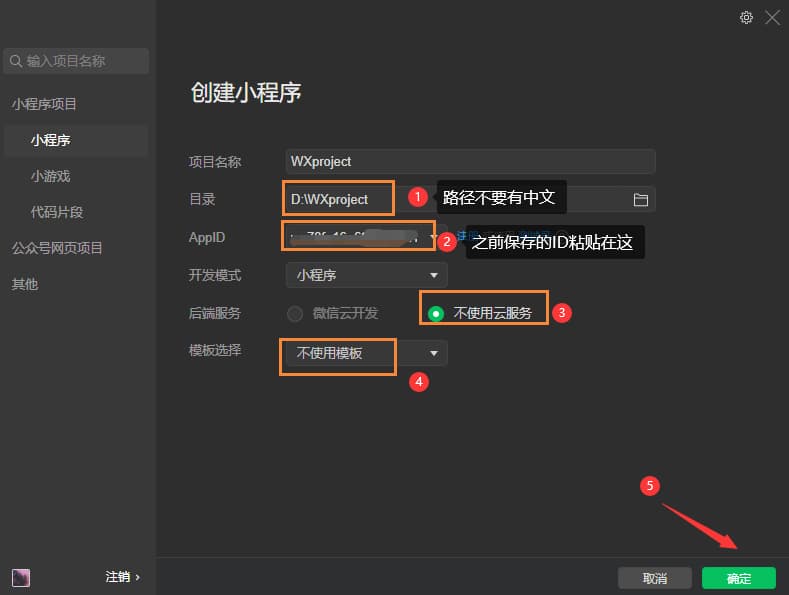Select 小游戏 in the sidebar
Viewport: 789px width, 595px height.
coord(50,176)
